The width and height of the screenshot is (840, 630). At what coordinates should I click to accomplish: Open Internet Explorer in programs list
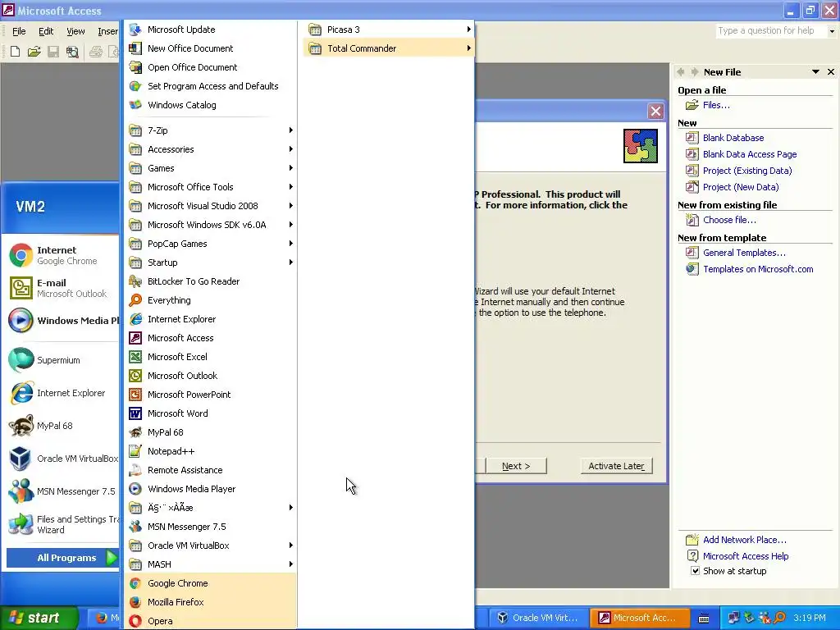pos(211,319)
